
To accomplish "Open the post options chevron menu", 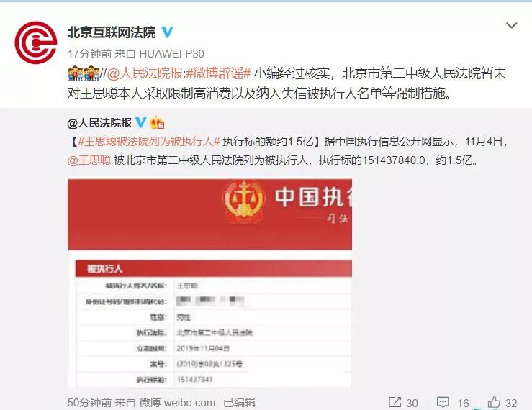I will [511, 25].
